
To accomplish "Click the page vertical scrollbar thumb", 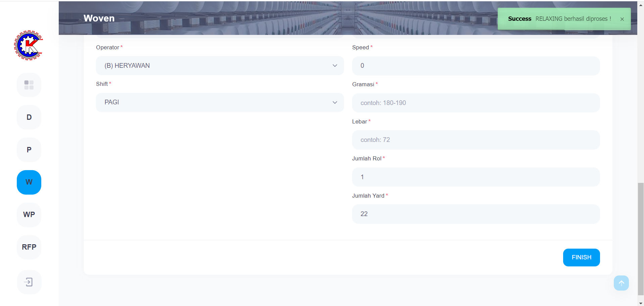I will click(x=641, y=238).
